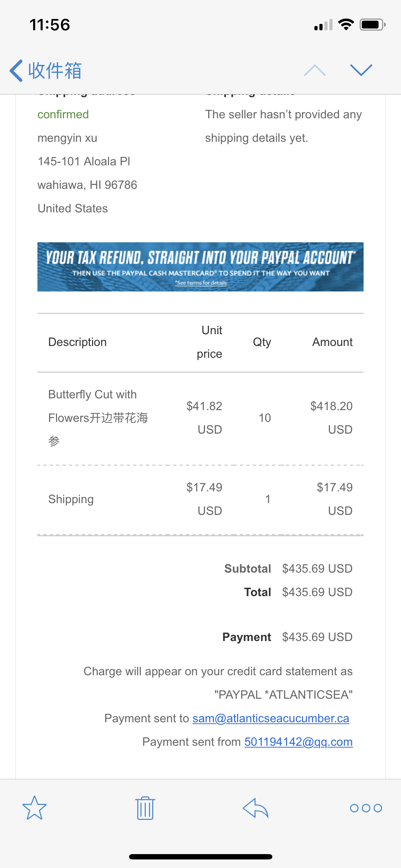
Task: Tap the star icon to flag email
Action: click(35, 808)
